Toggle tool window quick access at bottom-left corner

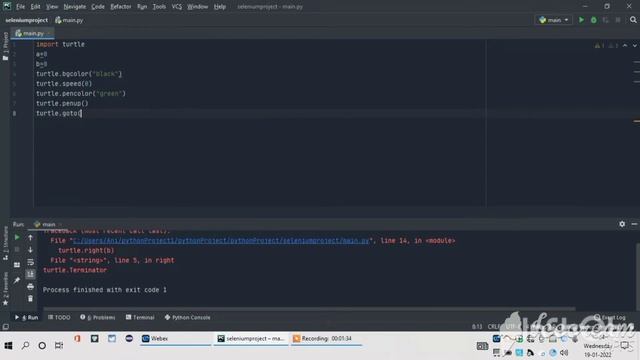(5, 327)
